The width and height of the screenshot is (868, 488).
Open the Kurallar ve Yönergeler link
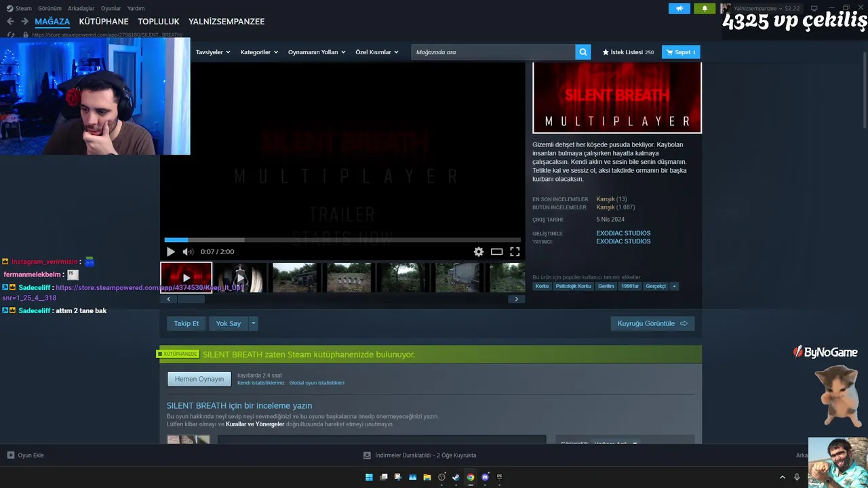click(255, 424)
